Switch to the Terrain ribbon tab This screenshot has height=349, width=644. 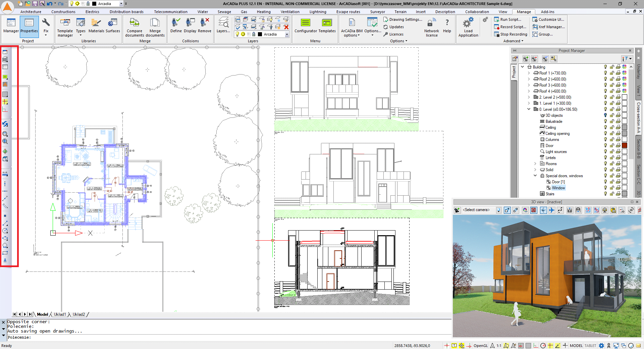(400, 11)
